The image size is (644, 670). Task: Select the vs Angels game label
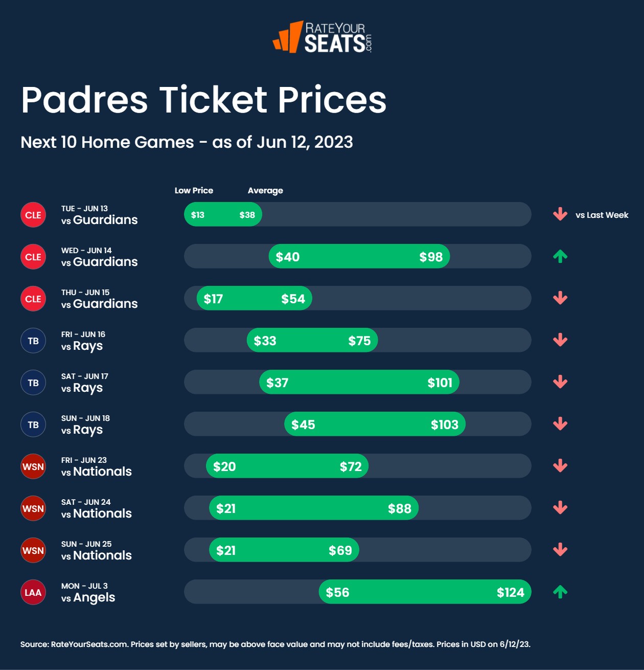tap(88, 592)
